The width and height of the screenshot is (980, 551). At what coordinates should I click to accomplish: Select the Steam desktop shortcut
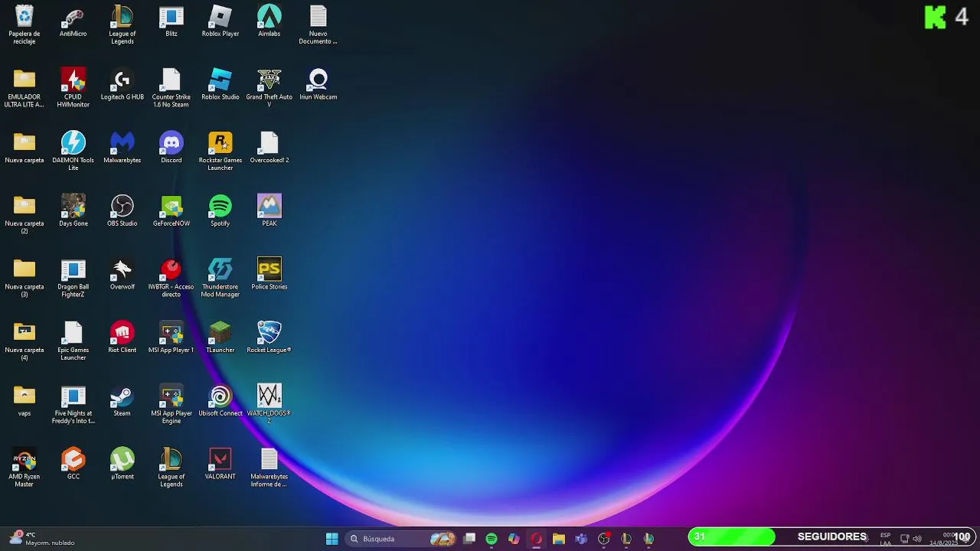[x=122, y=401]
